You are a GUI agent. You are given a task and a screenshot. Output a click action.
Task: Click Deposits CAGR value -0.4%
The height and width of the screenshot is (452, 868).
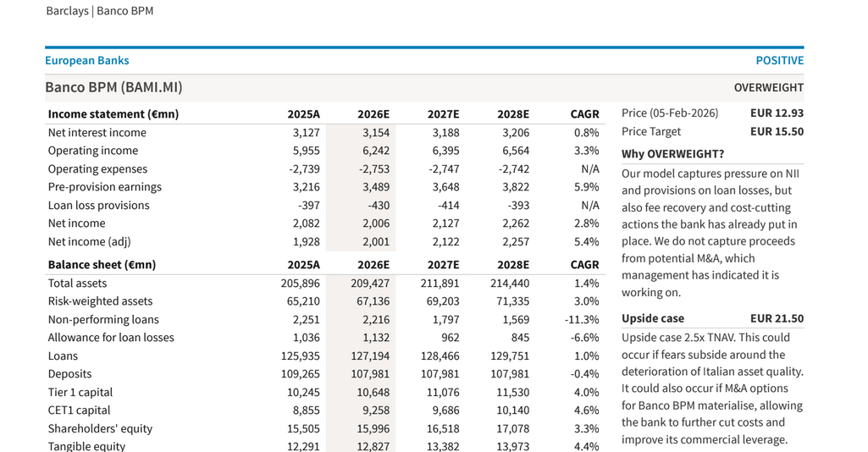584,374
